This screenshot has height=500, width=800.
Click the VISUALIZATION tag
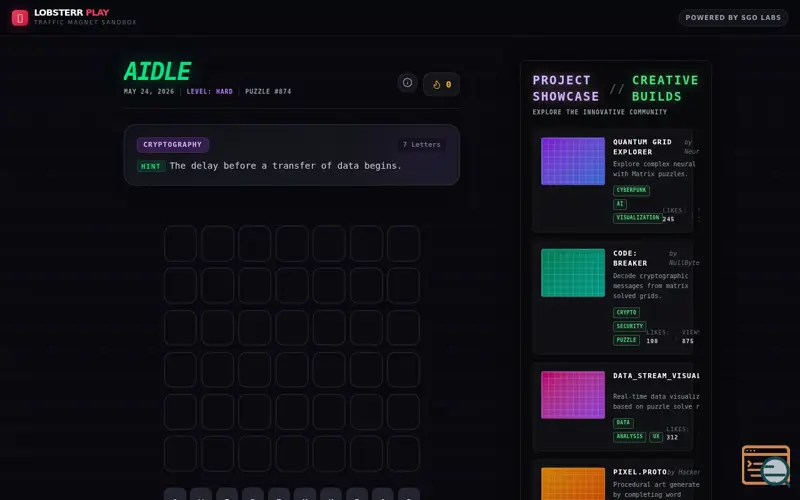(638, 218)
